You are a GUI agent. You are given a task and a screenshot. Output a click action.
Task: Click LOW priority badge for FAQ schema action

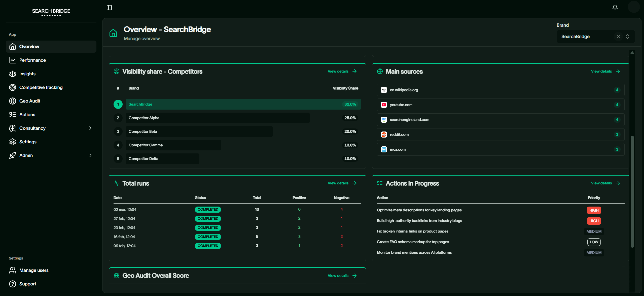pyautogui.click(x=594, y=242)
